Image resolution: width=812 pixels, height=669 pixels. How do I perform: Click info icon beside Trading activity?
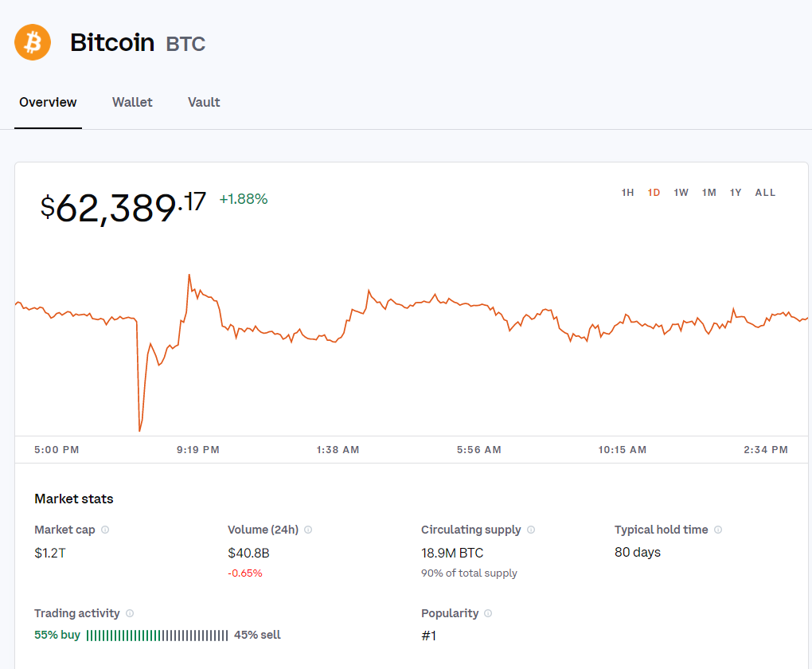pos(130,613)
